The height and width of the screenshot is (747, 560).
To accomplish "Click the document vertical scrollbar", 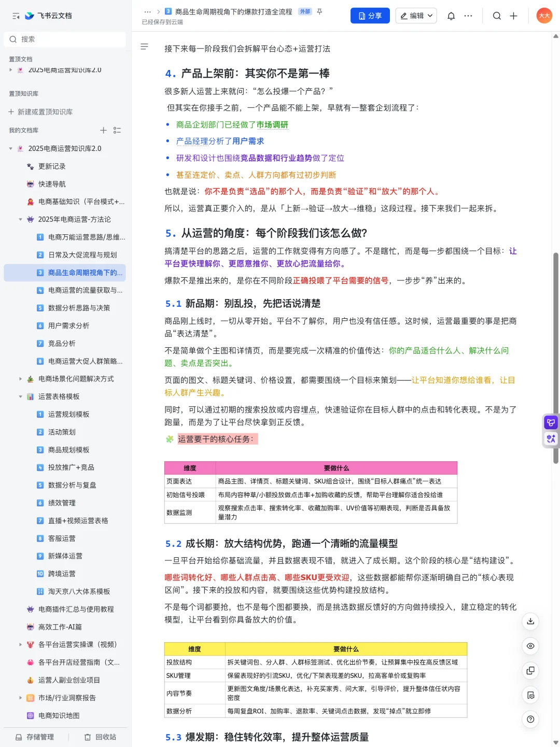I will (556, 358).
